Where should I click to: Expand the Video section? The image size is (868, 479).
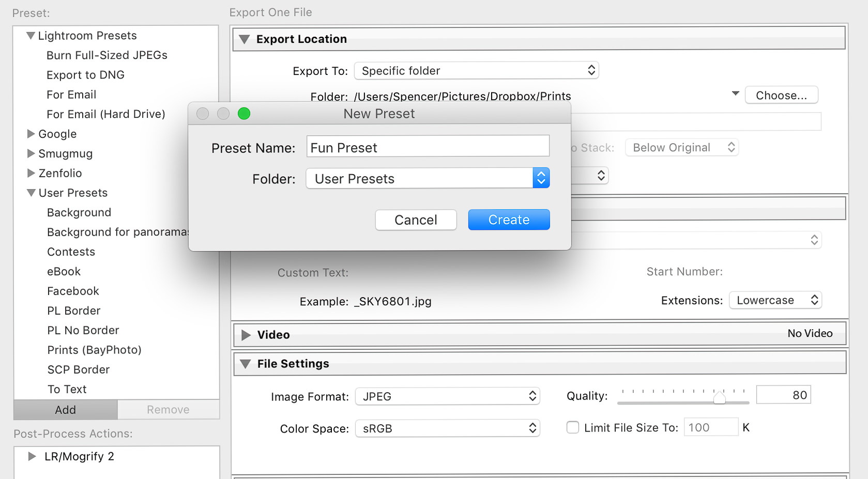click(x=246, y=335)
